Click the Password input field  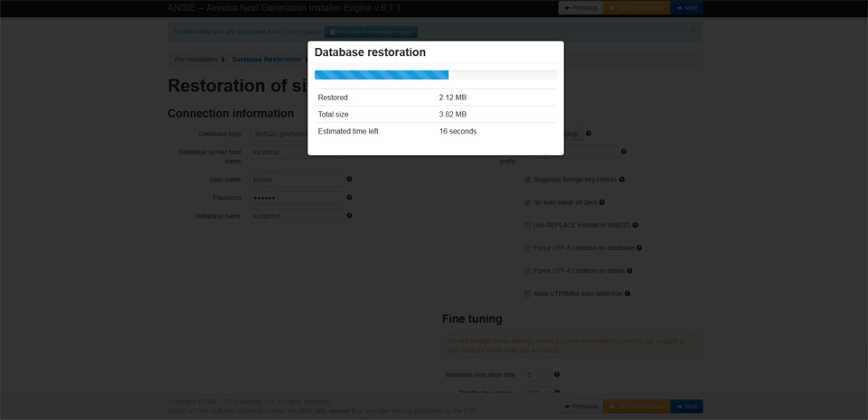pos(297,198)
